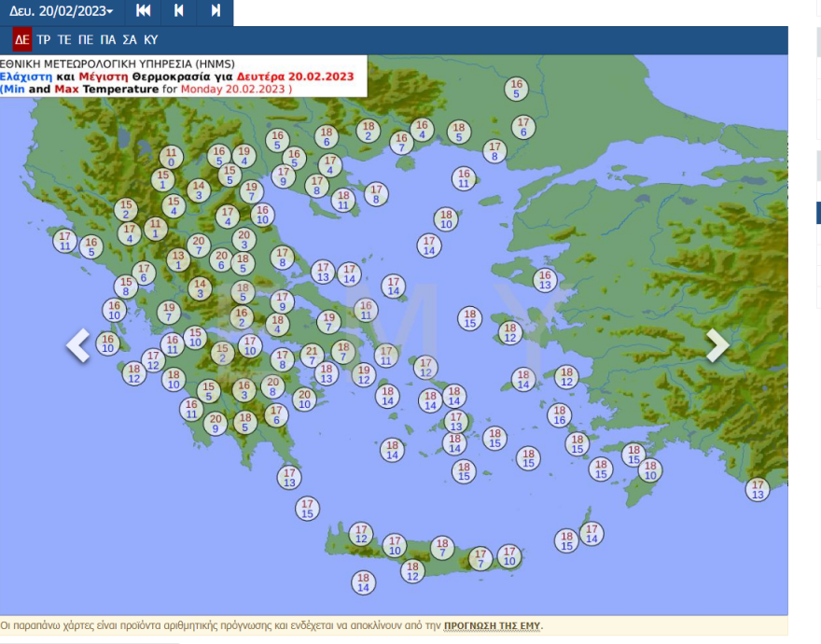Click the 17/15 marker south of Peloponnese

[307, 509]
